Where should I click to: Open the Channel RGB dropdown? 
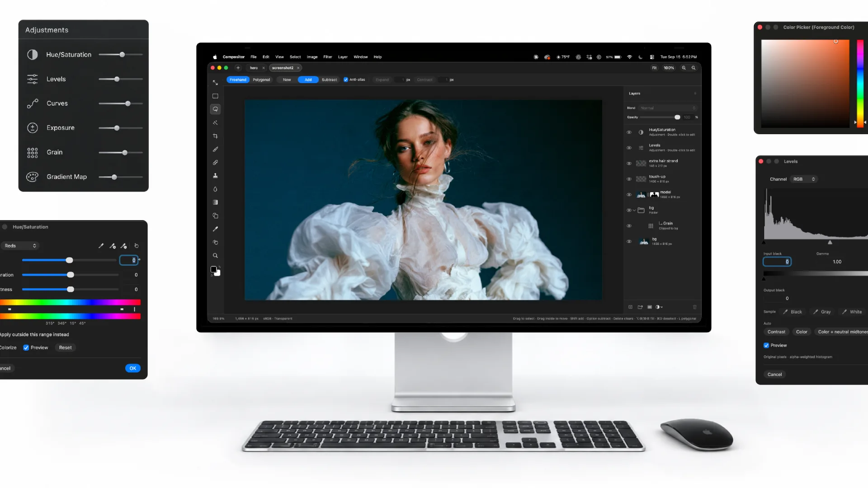[804, 179]
